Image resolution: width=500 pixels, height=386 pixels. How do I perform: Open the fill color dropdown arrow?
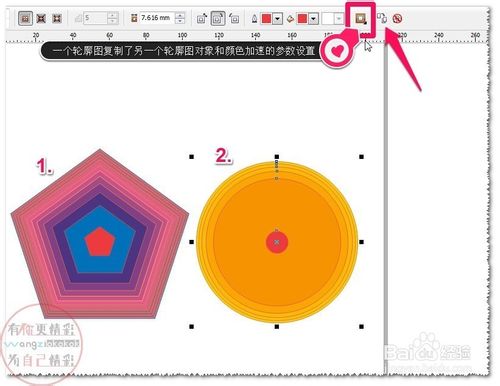(313, 19)
